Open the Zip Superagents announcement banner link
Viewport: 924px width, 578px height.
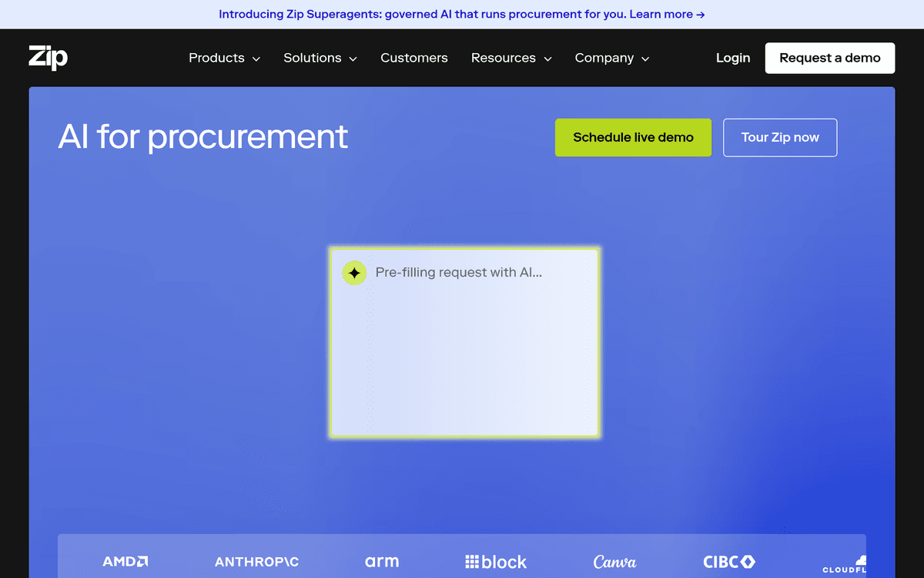click(462, 14)
